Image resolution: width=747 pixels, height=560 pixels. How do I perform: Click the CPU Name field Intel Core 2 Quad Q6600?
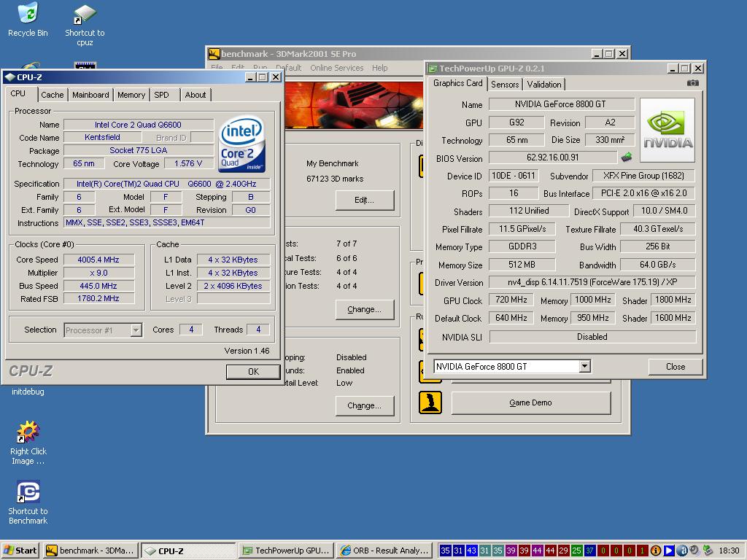click(138, 125)
